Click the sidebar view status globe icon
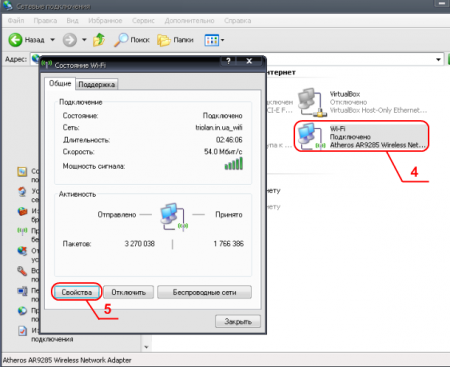The height and width of the screenshot is (367, 450). tap(22, 311)
